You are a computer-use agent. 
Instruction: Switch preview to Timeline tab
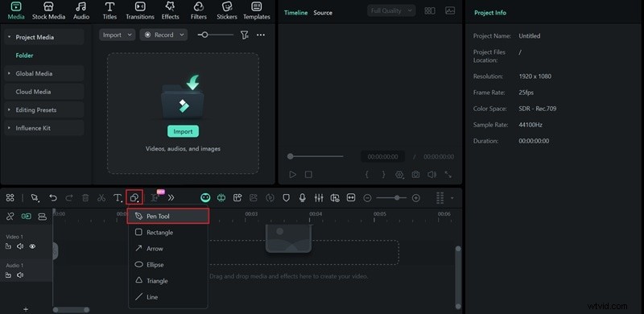[x=295, y=13]
